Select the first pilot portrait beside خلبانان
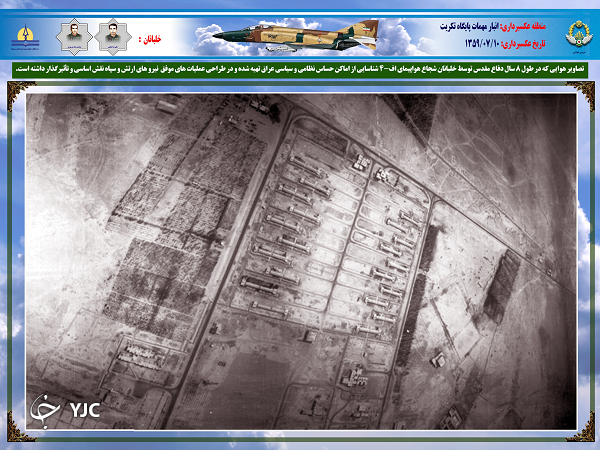 [113, 37]
